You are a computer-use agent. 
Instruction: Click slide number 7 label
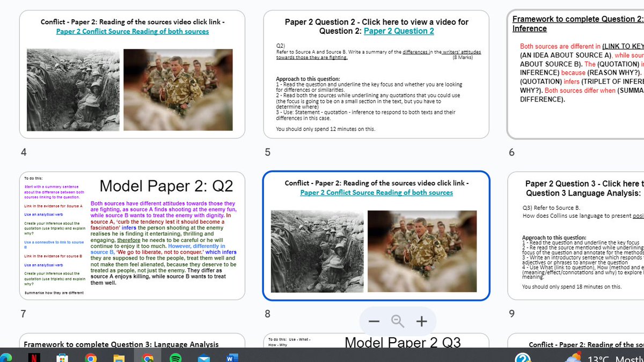(23, 314)
